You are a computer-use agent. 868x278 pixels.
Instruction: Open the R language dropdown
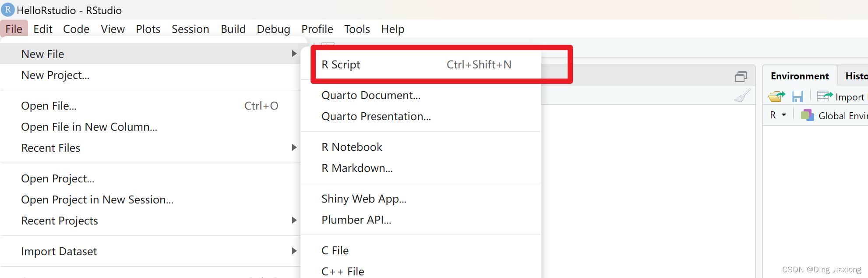coord(778,115)
